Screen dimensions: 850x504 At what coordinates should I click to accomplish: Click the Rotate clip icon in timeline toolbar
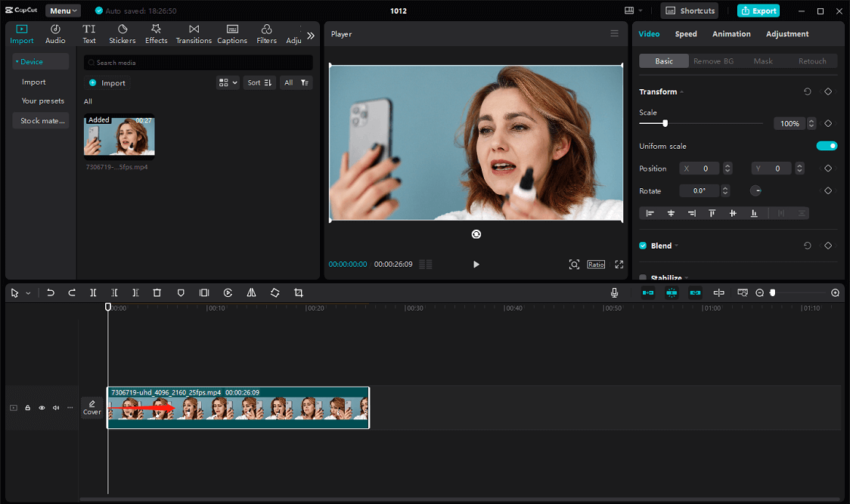275,292
